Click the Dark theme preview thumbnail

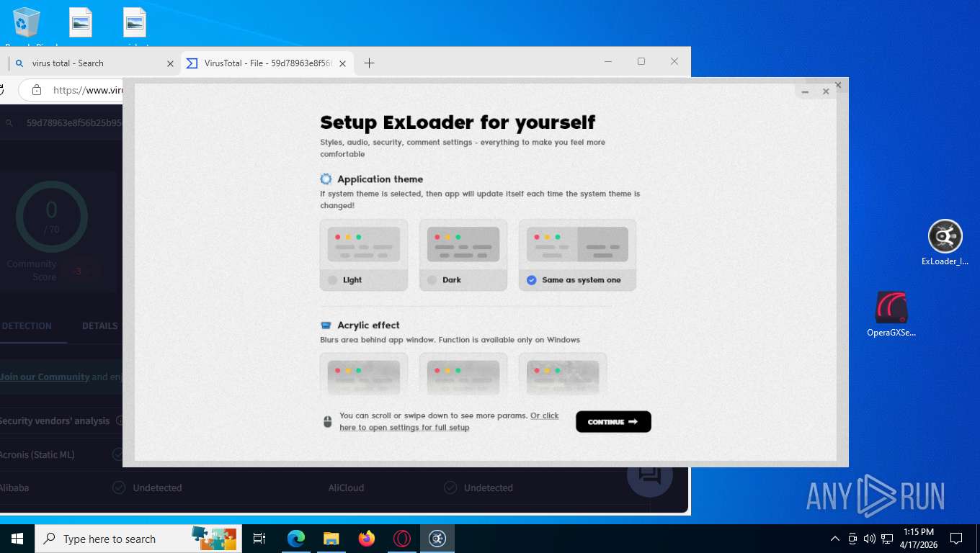tap(463, 245)
